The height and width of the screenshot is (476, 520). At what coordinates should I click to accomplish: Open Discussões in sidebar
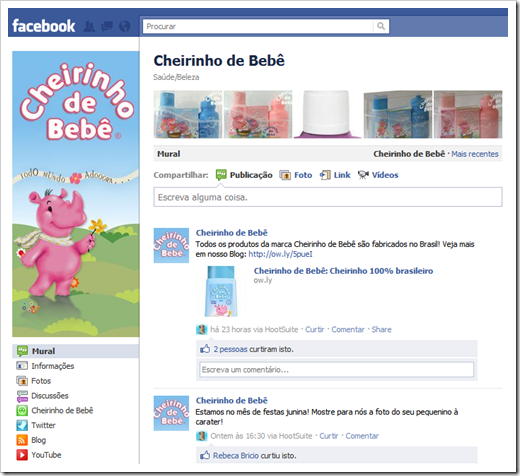click(42, 396)
